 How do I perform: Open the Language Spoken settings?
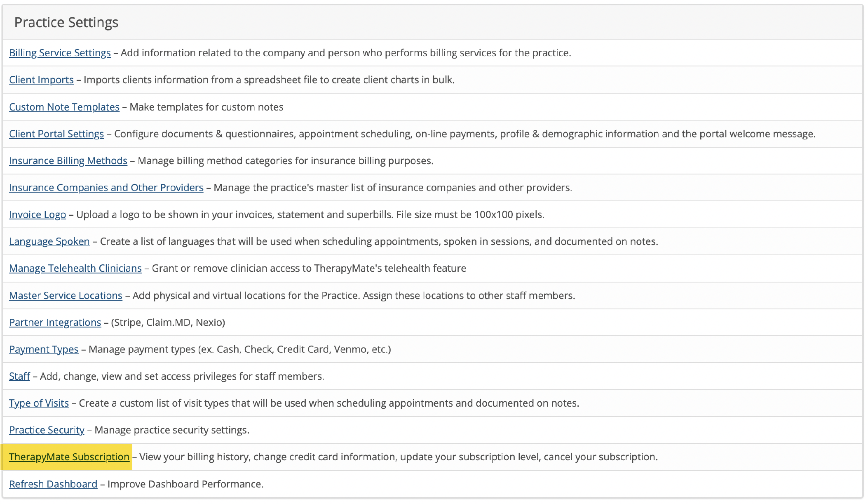click(49, 241)
